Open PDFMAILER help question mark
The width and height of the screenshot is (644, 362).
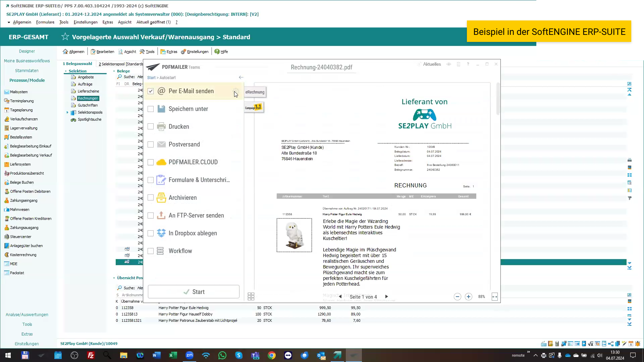[468, 64]
